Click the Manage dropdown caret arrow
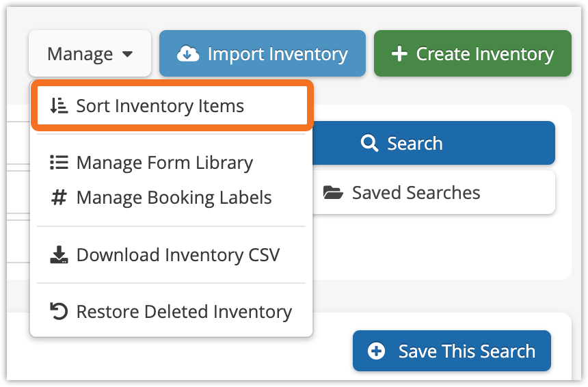The width and height of the screenshot is (588, 387). click(127, 54)
